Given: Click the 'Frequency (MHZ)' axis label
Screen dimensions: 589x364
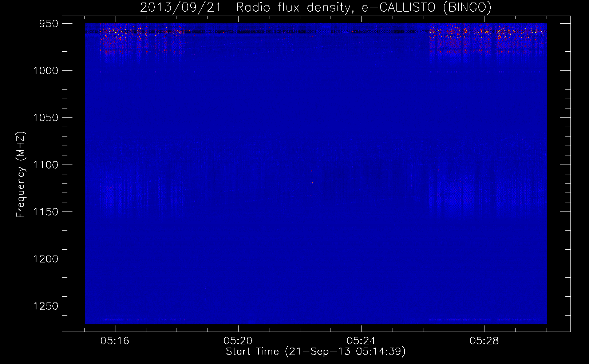Looking at the screenshot, I should [x=21, y=175].
